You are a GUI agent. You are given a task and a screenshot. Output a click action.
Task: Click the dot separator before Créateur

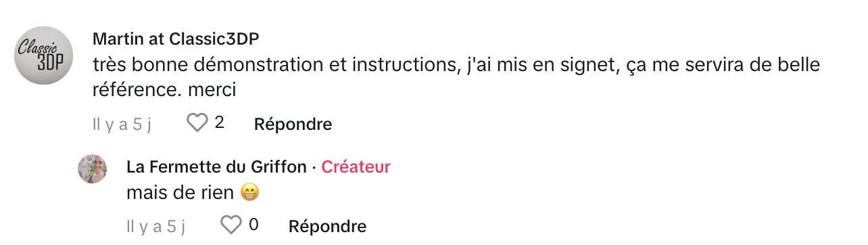pyautogui.click(x=314, y=167)
